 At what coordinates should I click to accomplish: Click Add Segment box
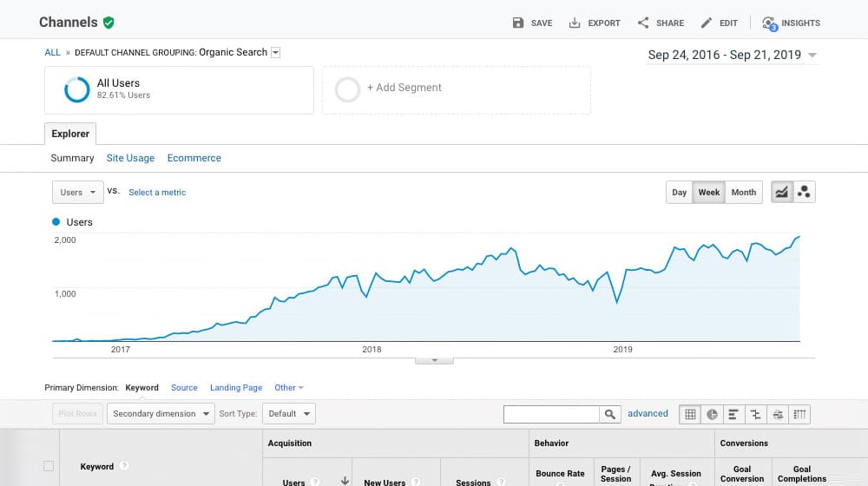pyautogui.click(x=456, y=89)
